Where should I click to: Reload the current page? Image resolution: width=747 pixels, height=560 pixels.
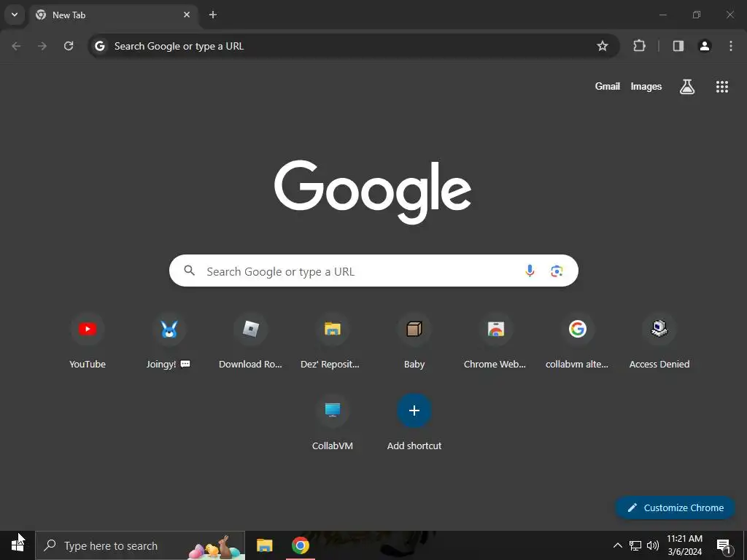tap(69, 46)
